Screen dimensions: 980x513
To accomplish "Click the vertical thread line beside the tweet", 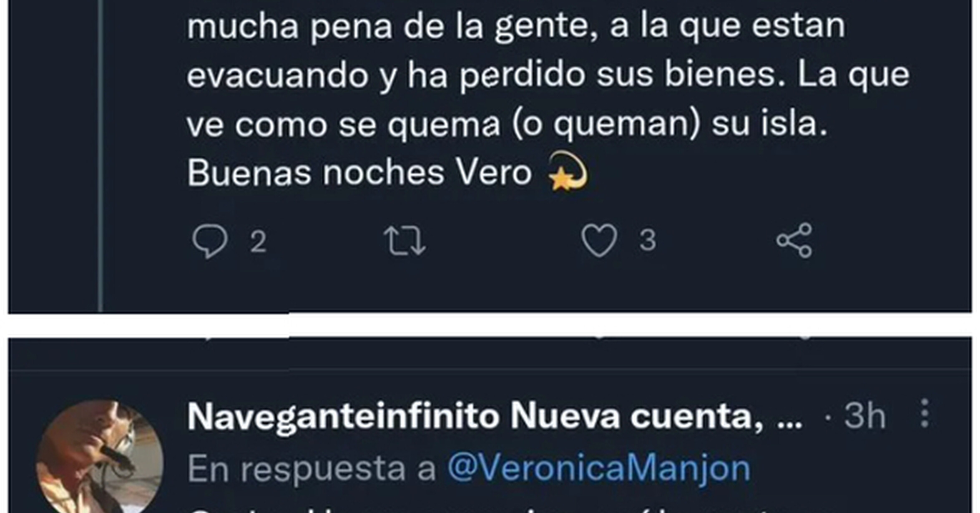I will point(101,156).
